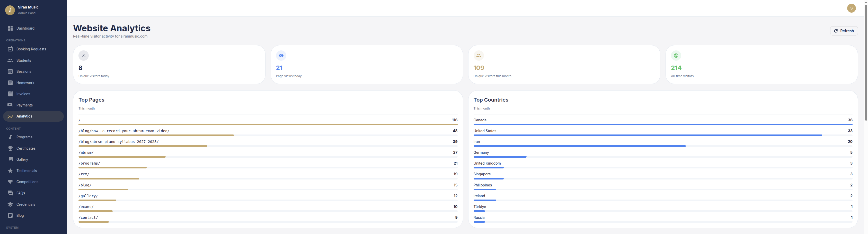Click the Competitions trophy icon
Viewport: 868px width, 234px height.
(x=11, y=182)
